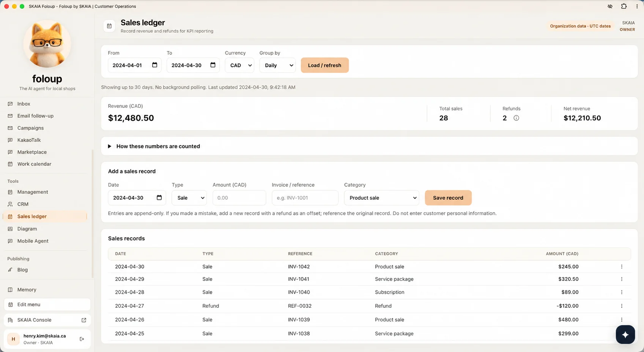Viewport: 644px width, 352px height.
Task: Open Inbox in the sidebar
Action: [x=24, y=104]
